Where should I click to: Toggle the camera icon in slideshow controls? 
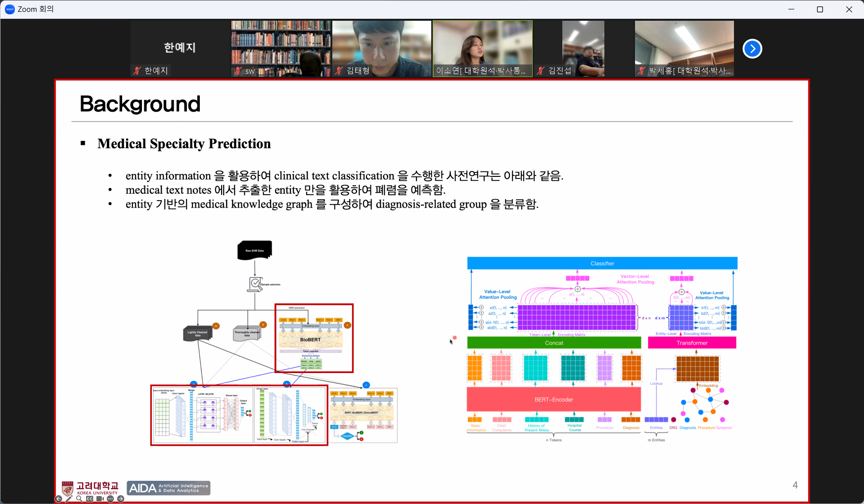[x=100, y=499]
